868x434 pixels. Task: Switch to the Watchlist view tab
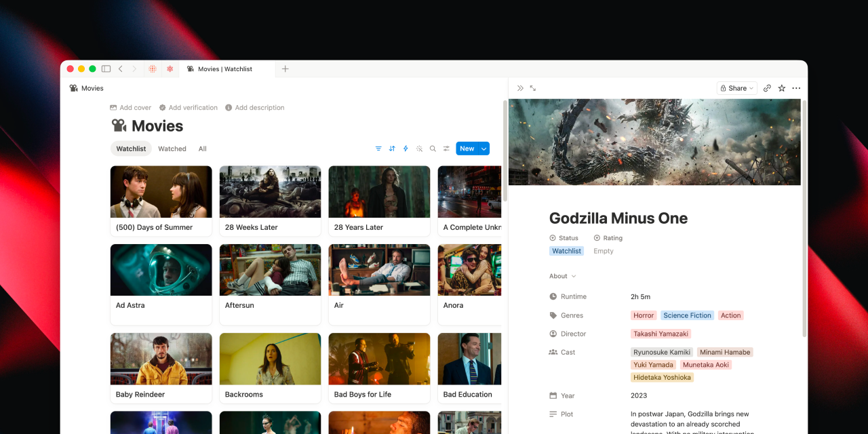(131, 149)
